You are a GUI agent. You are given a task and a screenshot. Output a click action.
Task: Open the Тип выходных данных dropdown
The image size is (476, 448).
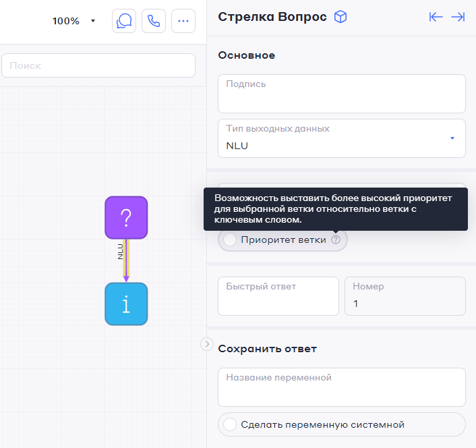pyautogui.click(x=342, y=138)
